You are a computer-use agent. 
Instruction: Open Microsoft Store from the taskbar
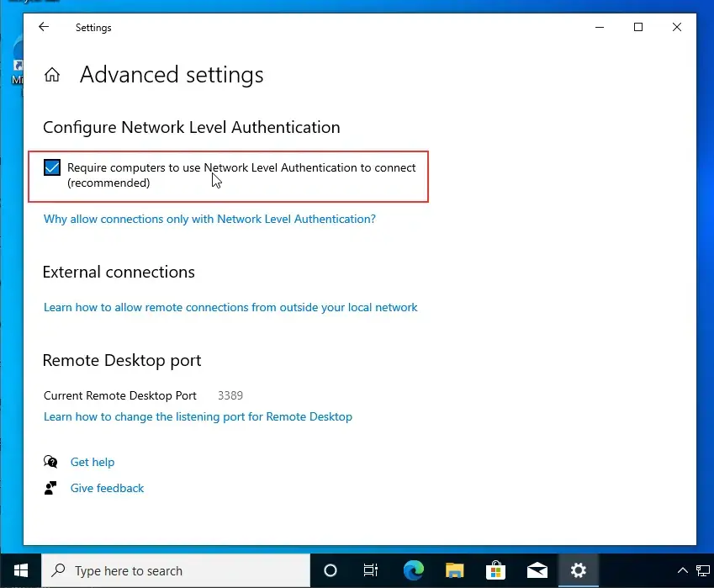point(495,570)
